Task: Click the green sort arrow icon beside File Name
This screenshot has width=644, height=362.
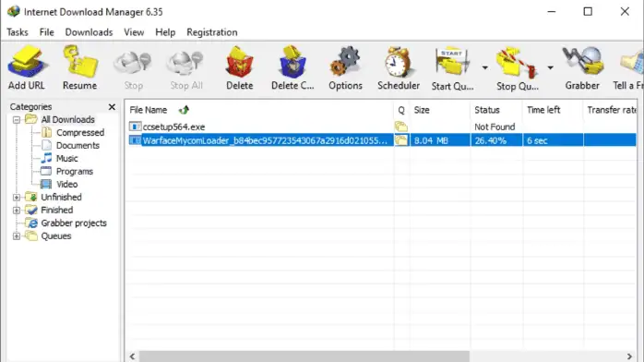Action: [x=184, y=110]
